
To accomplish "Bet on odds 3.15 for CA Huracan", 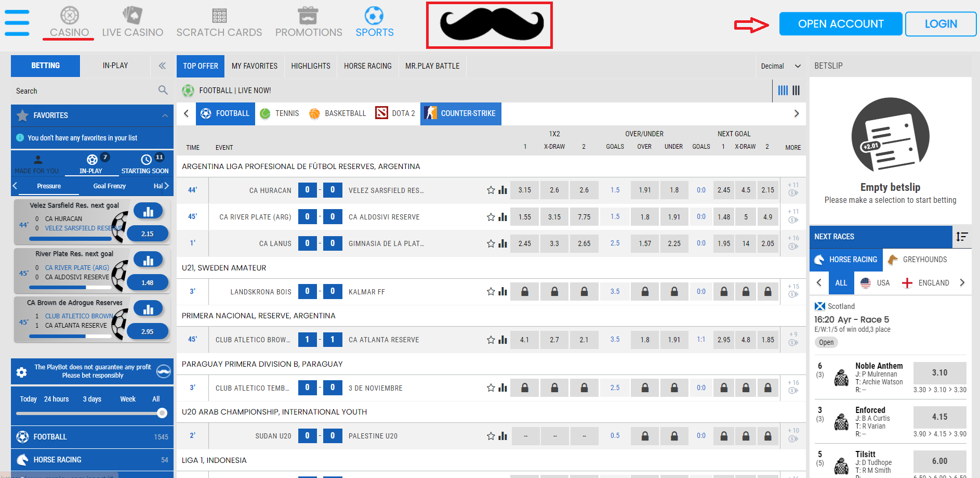I will (x=525, y=190).
